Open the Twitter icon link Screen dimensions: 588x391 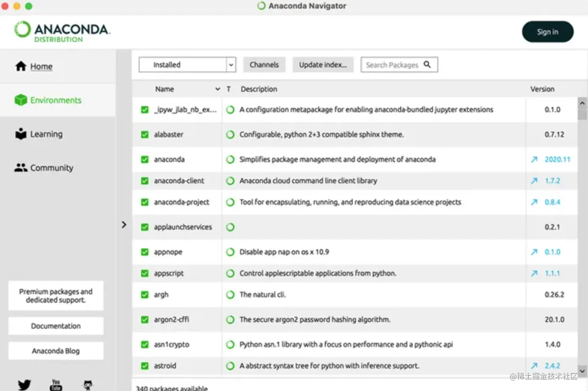[x=25, y=384]
